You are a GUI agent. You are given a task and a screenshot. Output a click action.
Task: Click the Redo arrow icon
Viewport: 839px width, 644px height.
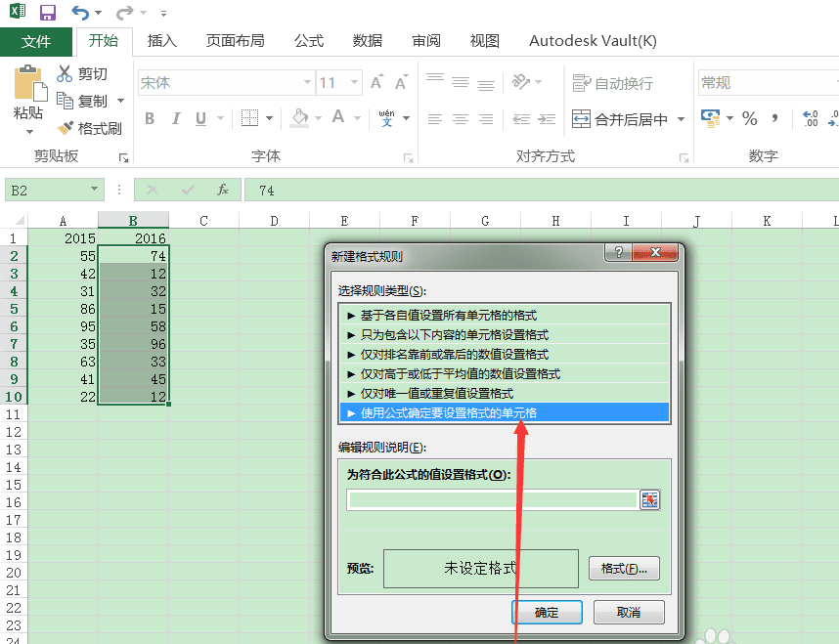(x=124, y=13)
